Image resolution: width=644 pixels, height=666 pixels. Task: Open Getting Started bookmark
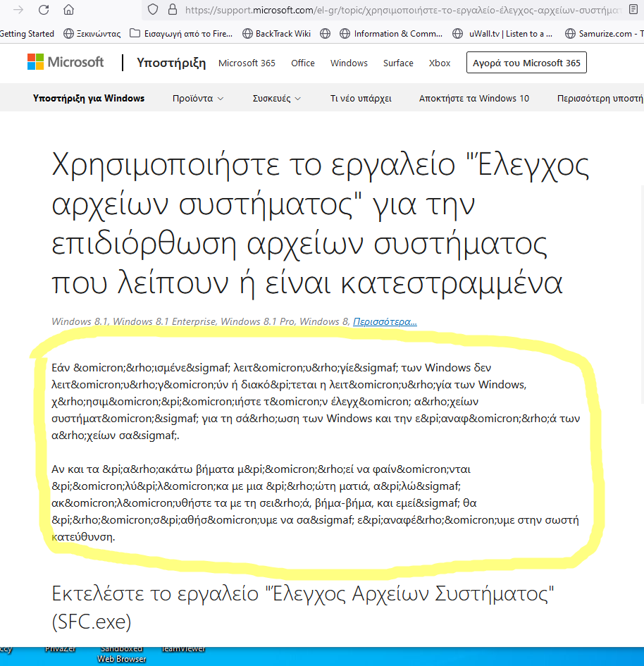[x=27, y=34]
